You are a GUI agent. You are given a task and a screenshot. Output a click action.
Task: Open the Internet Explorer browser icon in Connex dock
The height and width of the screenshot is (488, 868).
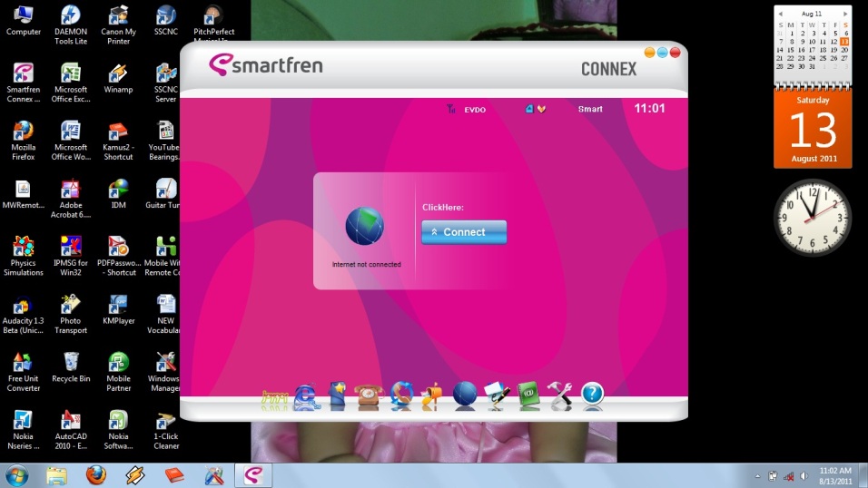[306, 396]
